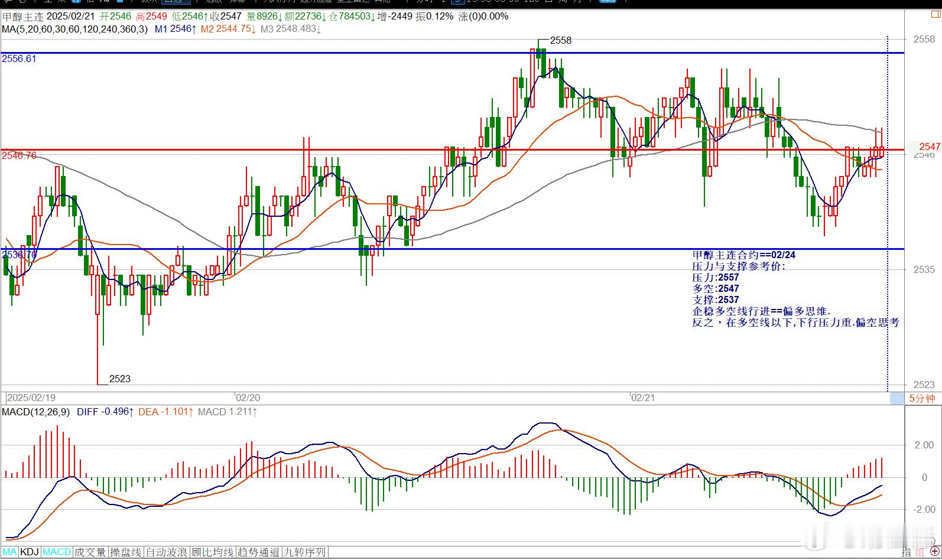Click the circled plus icon at bottom right

click(x=935, y=552)
